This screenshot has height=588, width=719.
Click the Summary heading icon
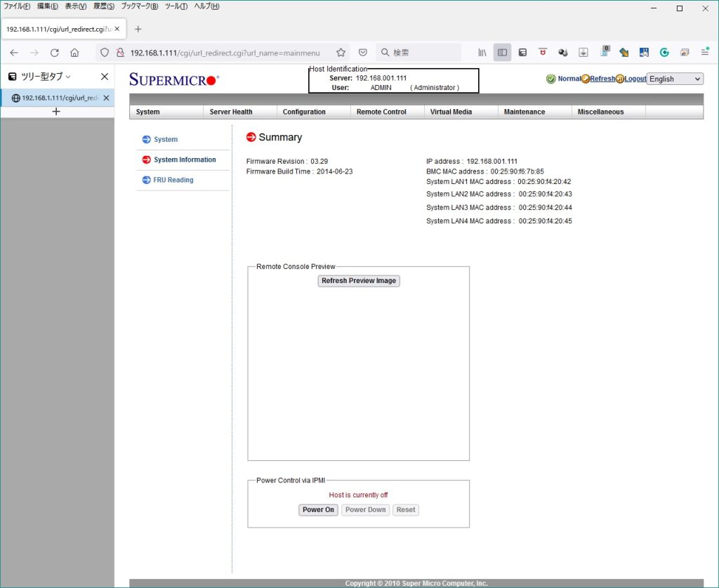(251, 137)
